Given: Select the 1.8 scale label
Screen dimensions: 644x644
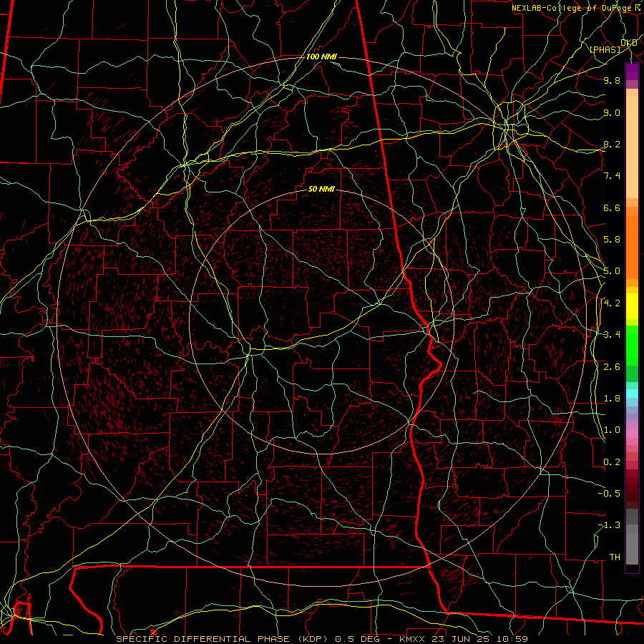Looking at the screenshot, I should click(612, 399).
